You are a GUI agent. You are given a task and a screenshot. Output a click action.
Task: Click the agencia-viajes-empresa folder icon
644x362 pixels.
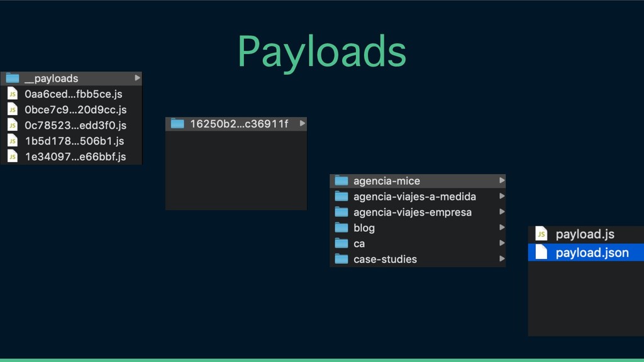click(x=341, y=212)
